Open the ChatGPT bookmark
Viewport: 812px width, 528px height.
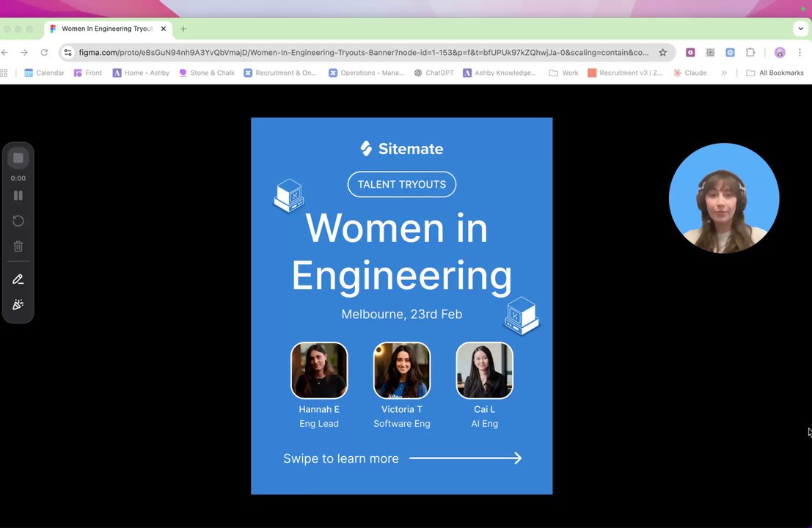click(x=434, y=73)
